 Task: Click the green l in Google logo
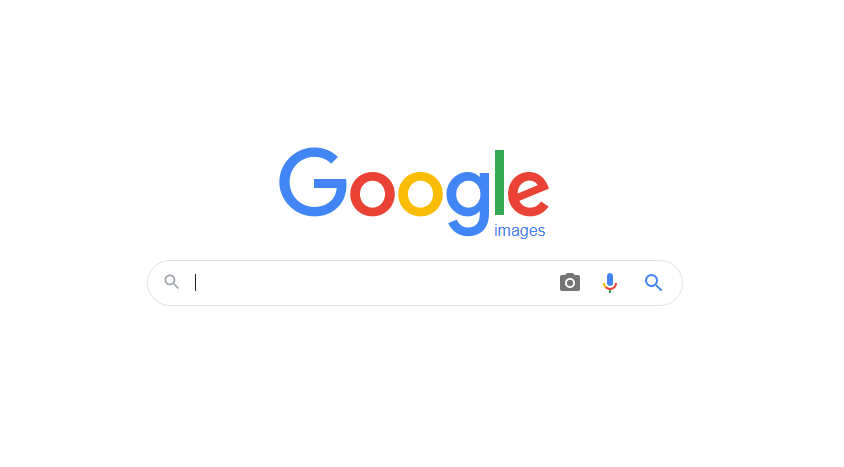499,182
